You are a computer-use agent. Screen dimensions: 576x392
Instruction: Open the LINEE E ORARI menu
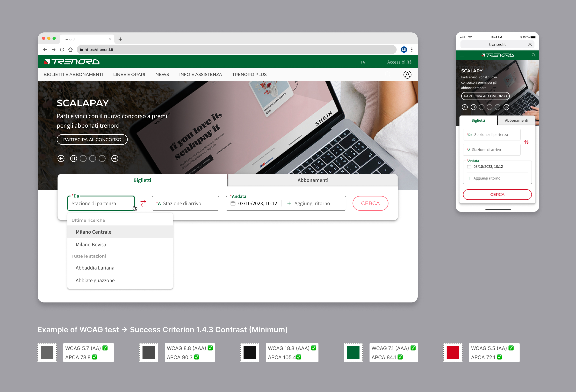pos(129,75)
